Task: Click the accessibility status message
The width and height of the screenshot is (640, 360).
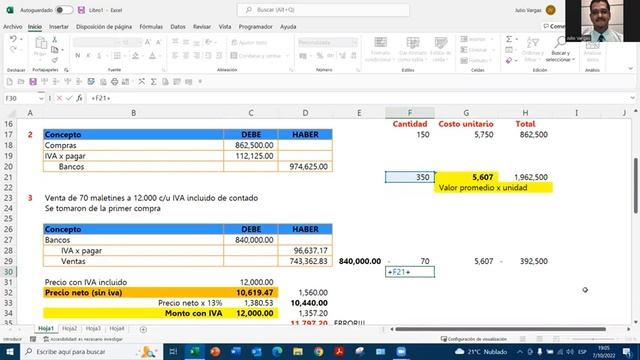Action: click(x=83, y=339)
